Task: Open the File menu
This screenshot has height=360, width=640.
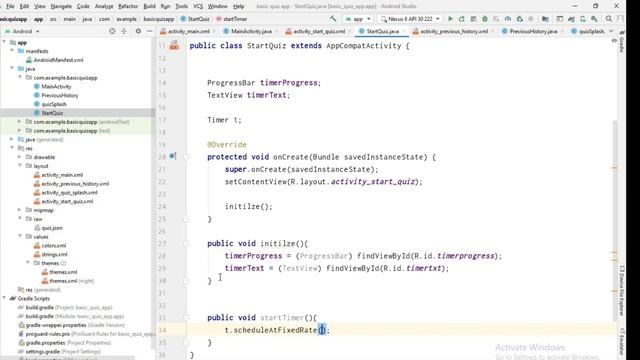Action: (x=10, y=6)
